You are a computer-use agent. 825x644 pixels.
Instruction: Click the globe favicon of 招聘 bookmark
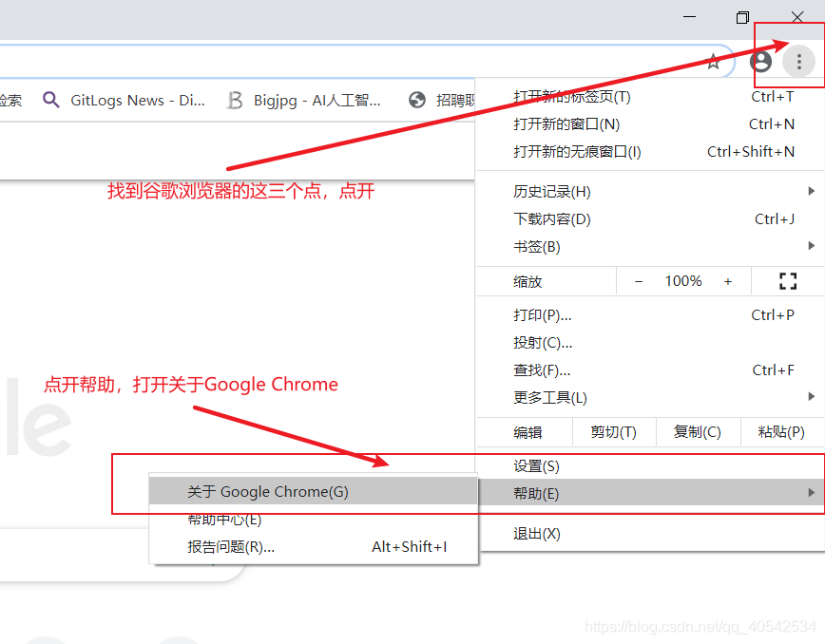click(x=416, y=100)
